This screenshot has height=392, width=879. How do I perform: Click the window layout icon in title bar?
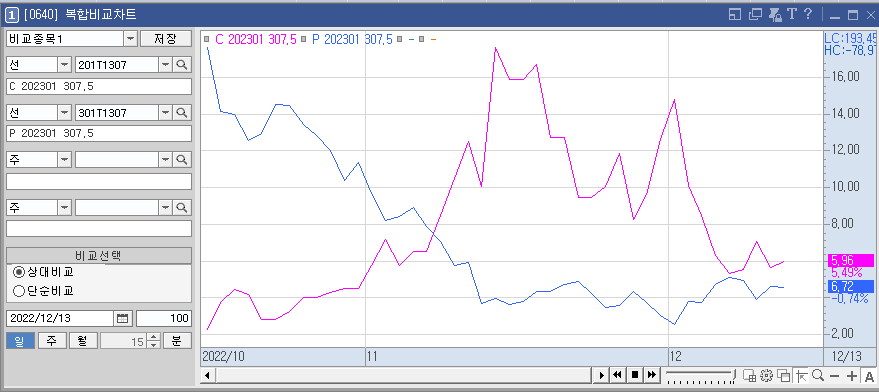(734, 15)
